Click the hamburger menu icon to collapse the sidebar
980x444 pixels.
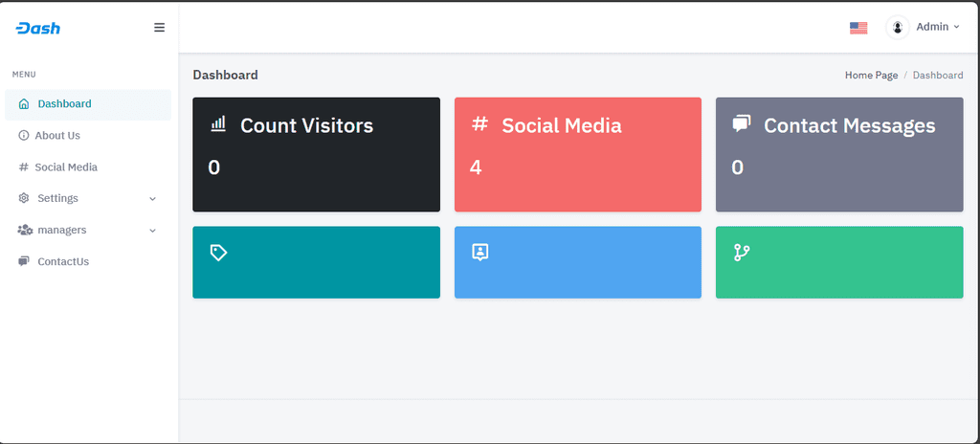coord(160,28)
